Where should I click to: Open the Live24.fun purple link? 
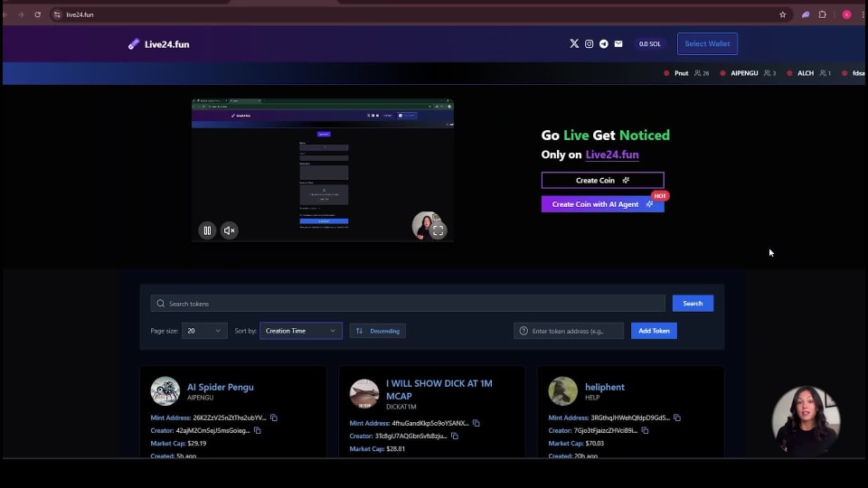612,155
